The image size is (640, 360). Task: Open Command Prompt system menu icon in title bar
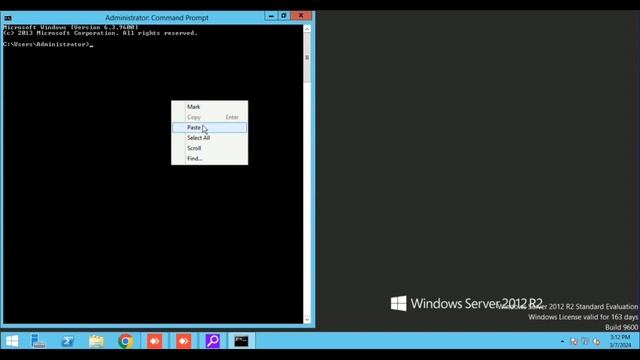pos(8,18)
